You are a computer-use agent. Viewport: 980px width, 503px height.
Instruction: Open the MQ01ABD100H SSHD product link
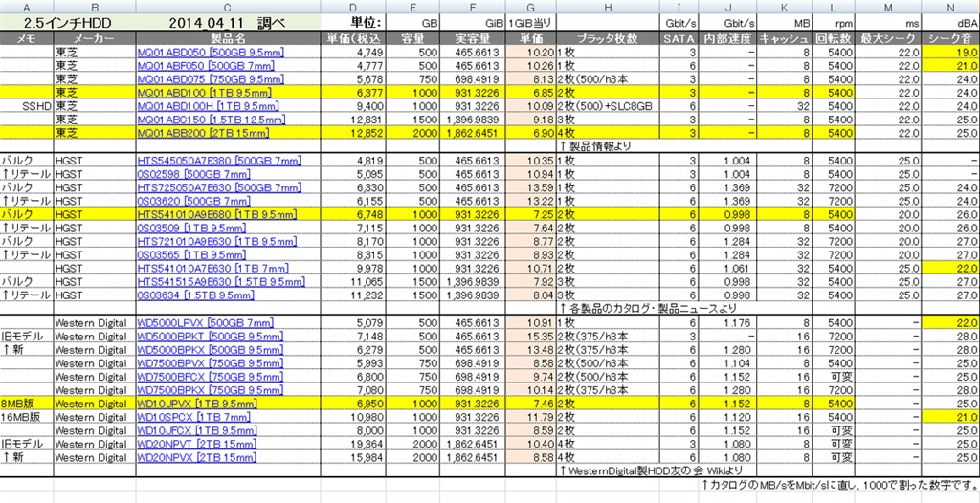pos(207,106)
